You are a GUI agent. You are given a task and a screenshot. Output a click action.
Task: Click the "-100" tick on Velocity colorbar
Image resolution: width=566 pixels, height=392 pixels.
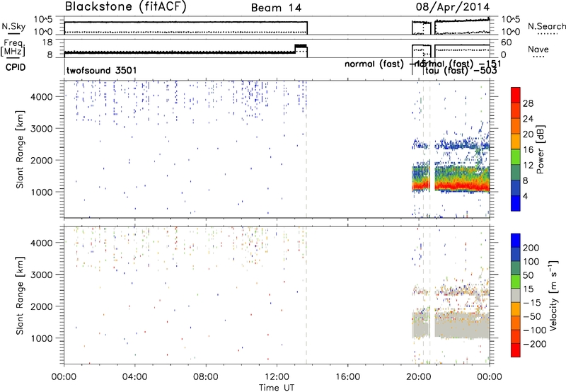tap(535, 330)
